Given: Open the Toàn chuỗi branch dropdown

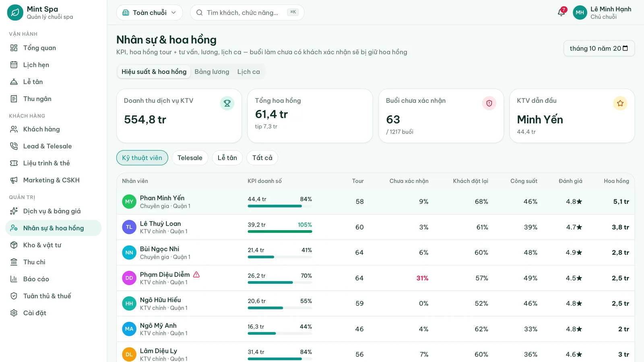Looking at the screenshot, I should [x=149, y=12].
